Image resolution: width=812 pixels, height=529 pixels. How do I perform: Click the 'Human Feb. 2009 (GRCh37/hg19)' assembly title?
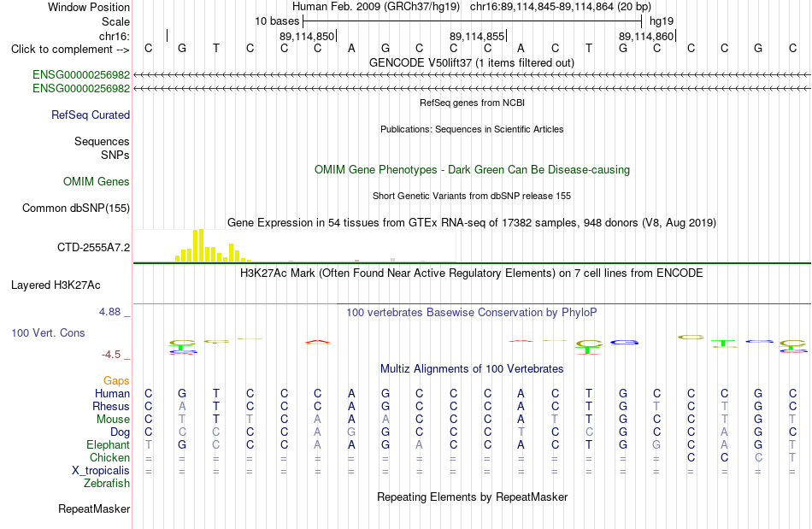376,7
